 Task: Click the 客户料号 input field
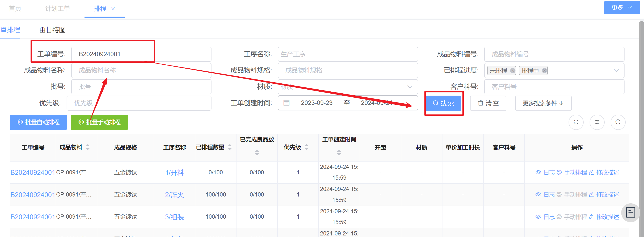pyautogui.click(x=554, y=87)
